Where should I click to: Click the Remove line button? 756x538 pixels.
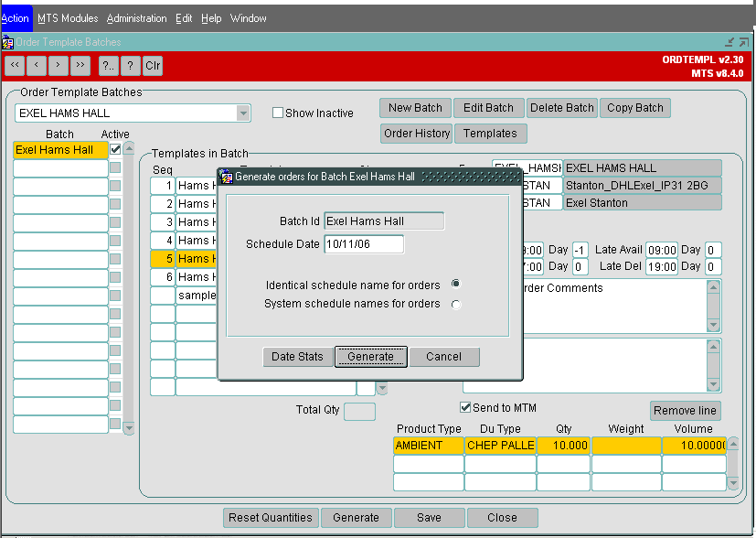(x=685, y=411)
